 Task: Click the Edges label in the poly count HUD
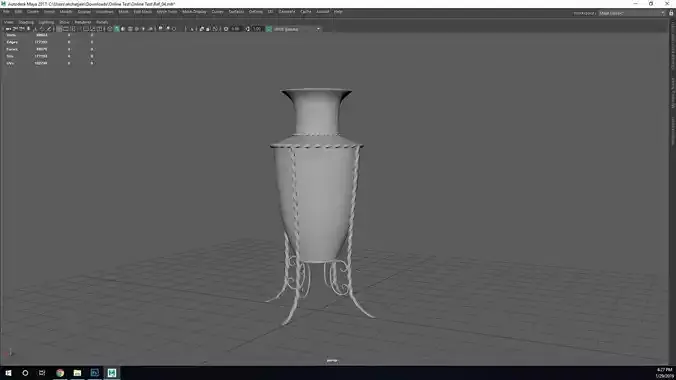click(12, 42)
